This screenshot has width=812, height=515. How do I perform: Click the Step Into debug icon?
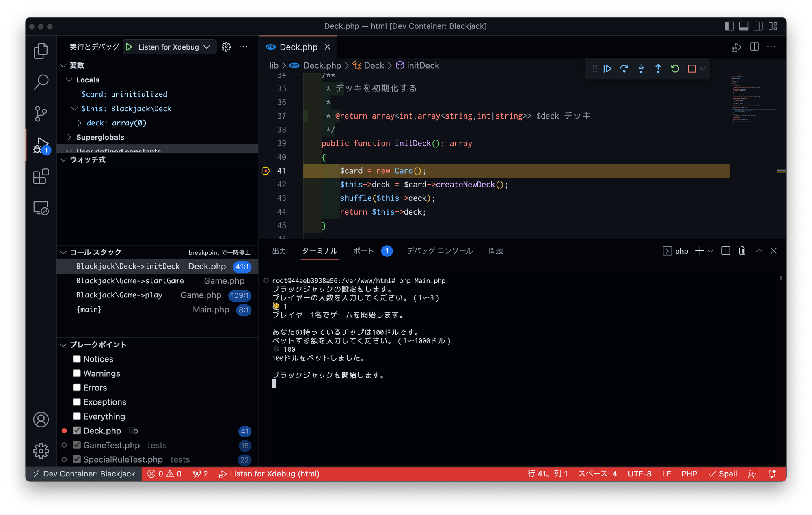(641, 69)
